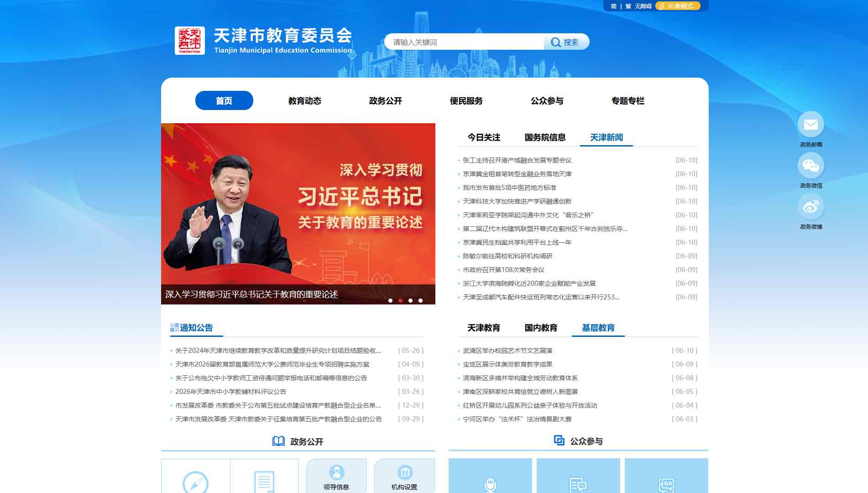Click the book icon beside 政务公开 heading
The width and height of the screenshot is (868, 493).
[278, 441]
